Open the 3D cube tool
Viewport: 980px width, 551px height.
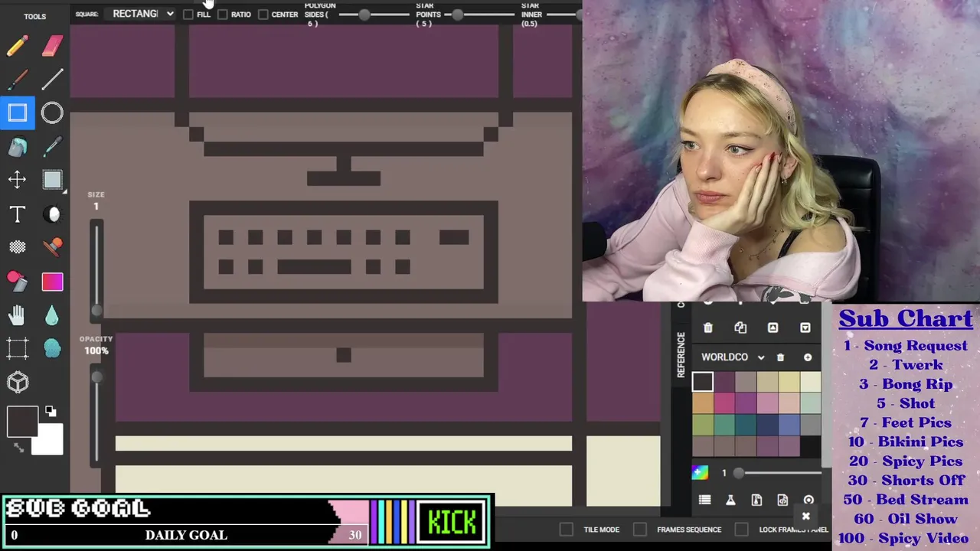(x=17, y=382)
